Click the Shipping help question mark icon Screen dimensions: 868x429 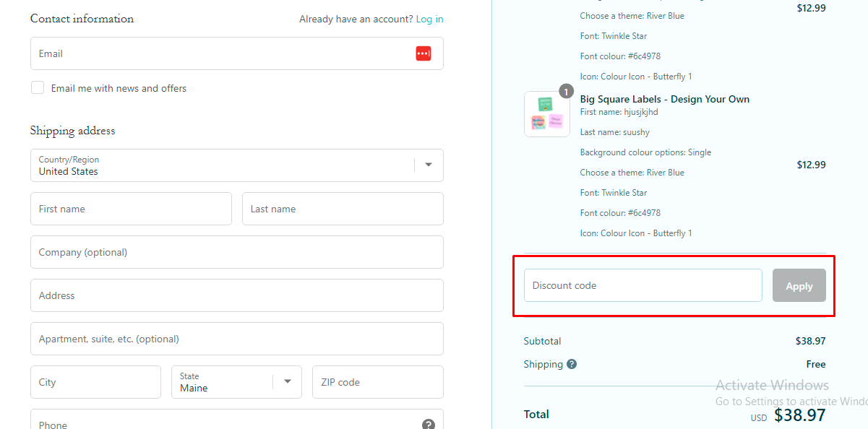click(x=572, y=364)
